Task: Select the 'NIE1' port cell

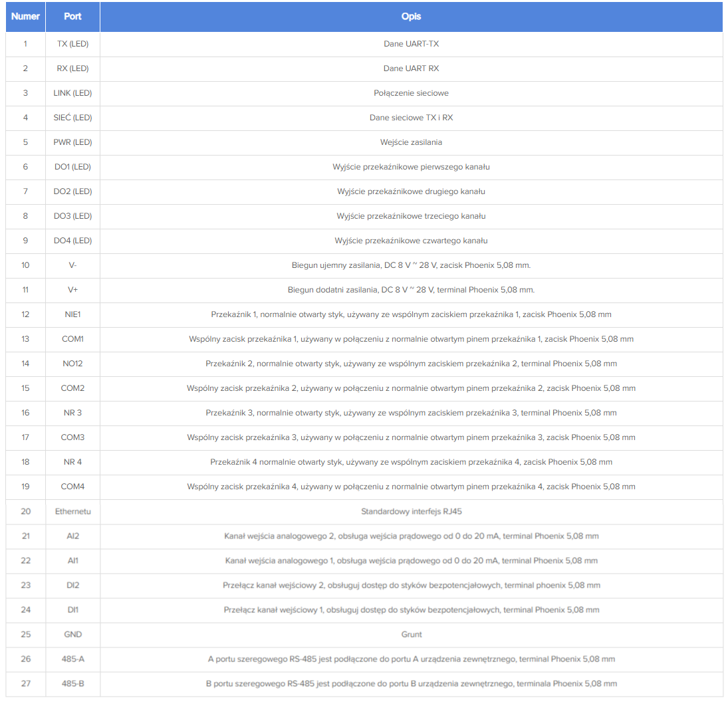Action: click(x=73, y=315)
